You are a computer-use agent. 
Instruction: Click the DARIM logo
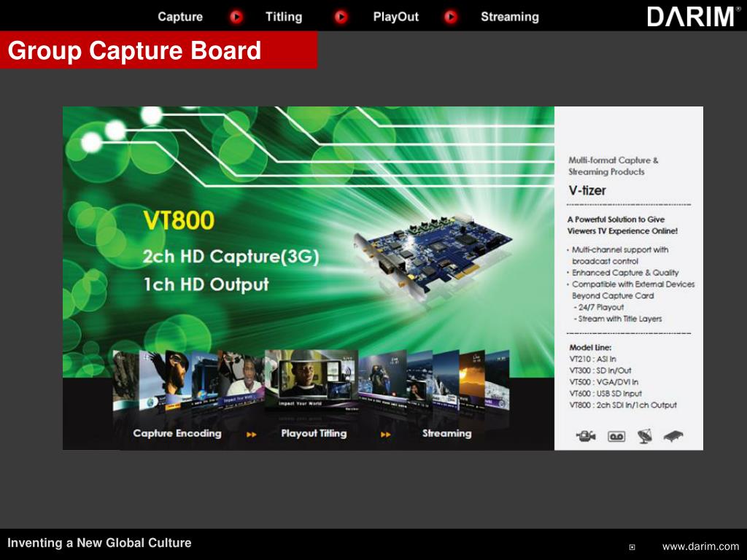point(693,17)
